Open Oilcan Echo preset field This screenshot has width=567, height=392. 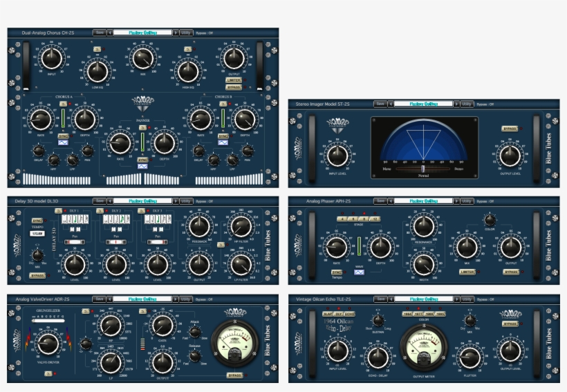(423, 299)
